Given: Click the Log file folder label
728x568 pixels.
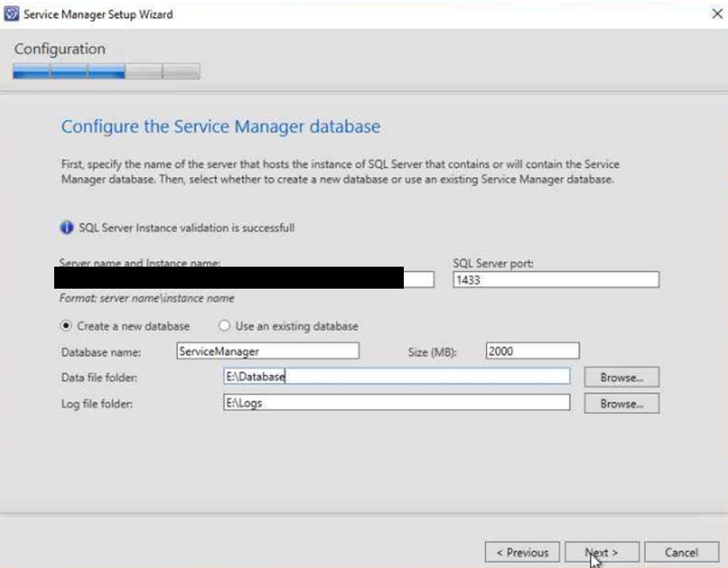Looking at the screenshot, I should (x=97, y=404).
